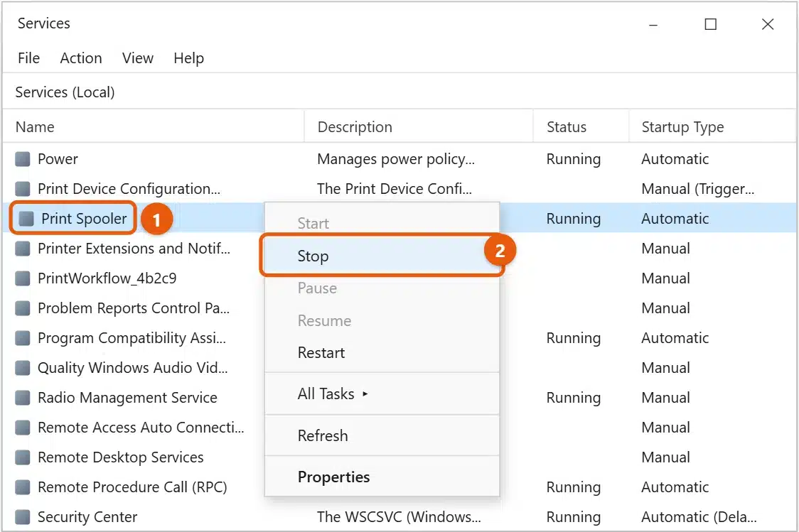Open the View menu
This screenshot has width=799, height=532.
click(138, 58)
